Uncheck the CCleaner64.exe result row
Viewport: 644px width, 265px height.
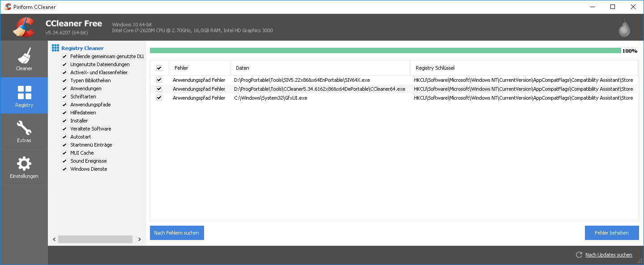point(159,89)
